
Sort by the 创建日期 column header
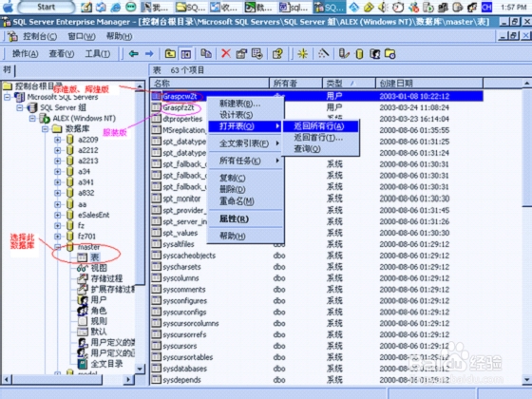(x=429, y=84)
